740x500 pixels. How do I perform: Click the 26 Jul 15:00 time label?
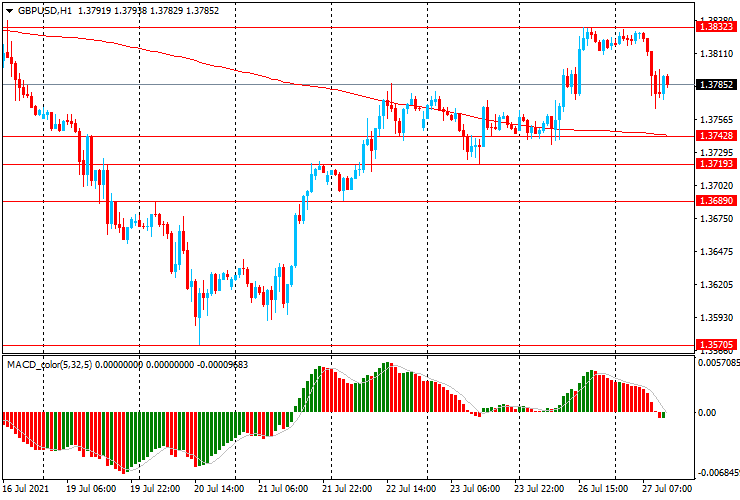[x=603, y=488]
